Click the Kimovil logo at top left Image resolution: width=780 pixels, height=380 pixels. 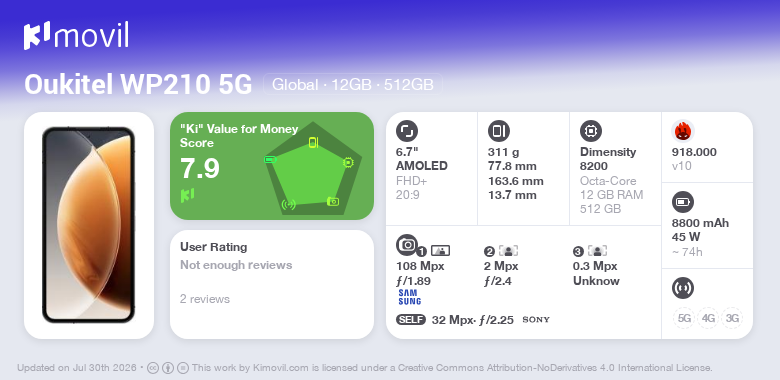coord(76,36)
